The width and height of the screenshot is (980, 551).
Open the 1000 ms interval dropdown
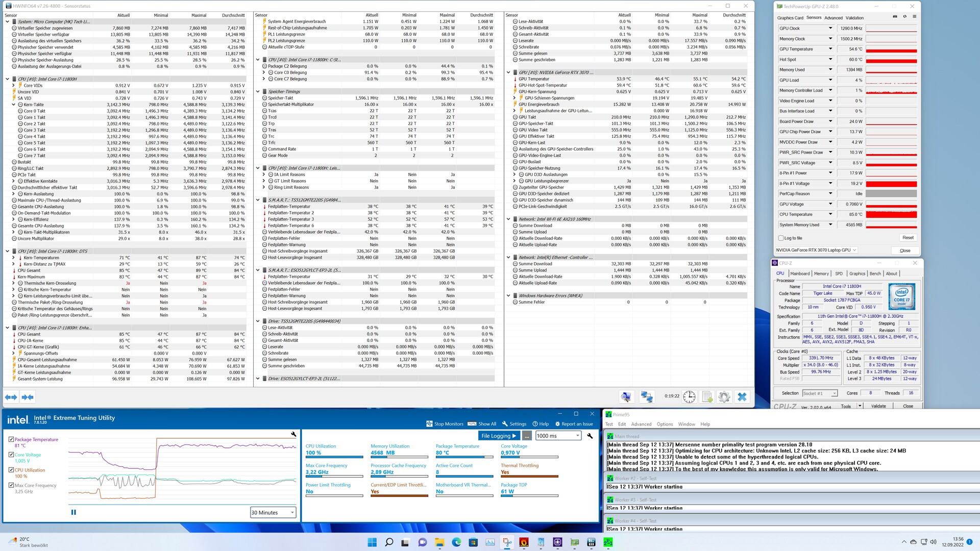coord(558,436)
